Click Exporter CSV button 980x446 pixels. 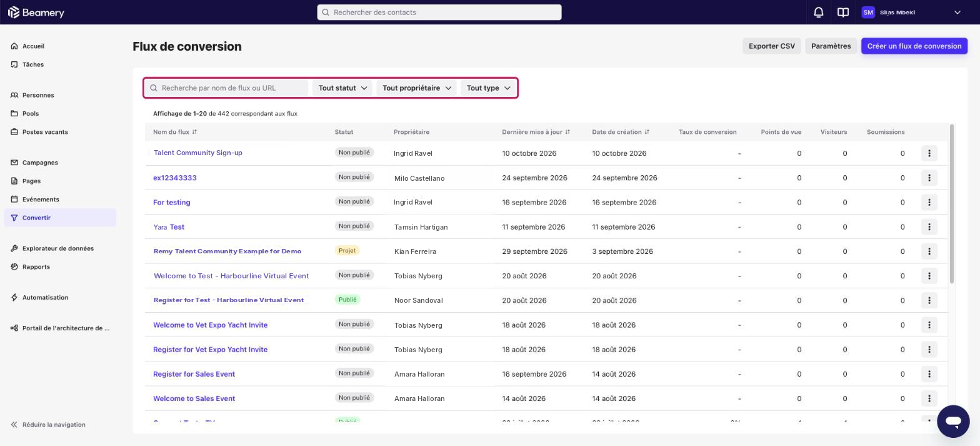771,46
